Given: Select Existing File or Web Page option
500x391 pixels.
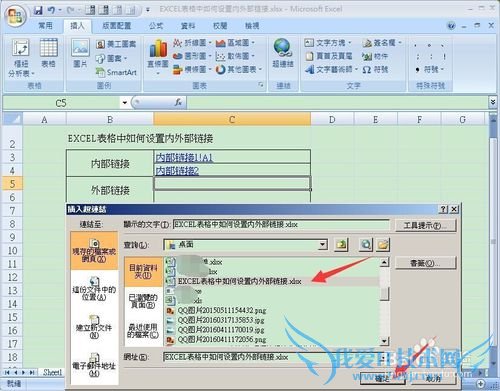Looking at the screenshot, I should [94, 251].
